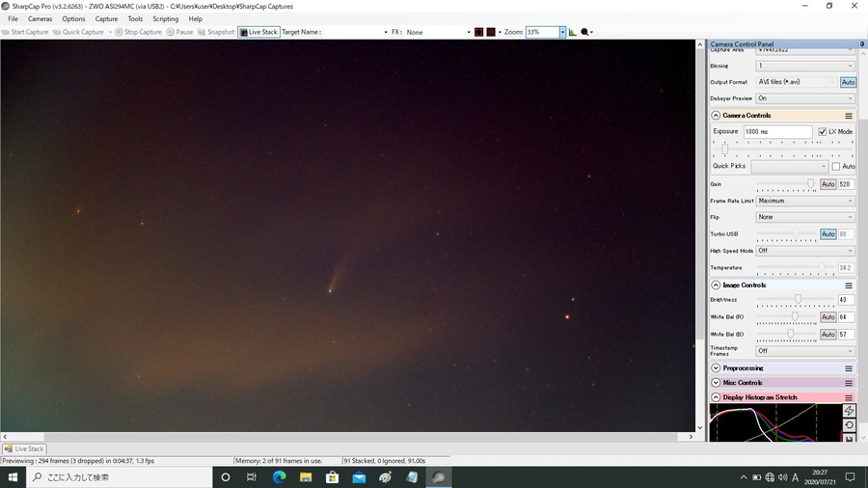Open Windows Start menu
This screenshot has width=868, height=488.
pos(13,477)
